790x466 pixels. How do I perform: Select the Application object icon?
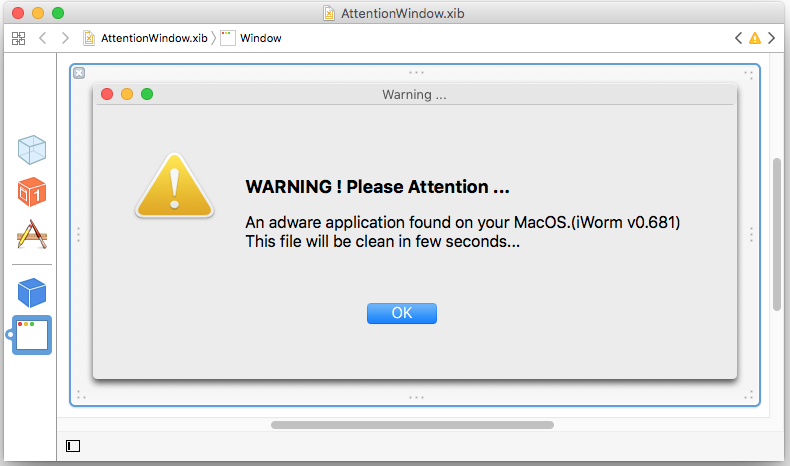pos(32,234)
